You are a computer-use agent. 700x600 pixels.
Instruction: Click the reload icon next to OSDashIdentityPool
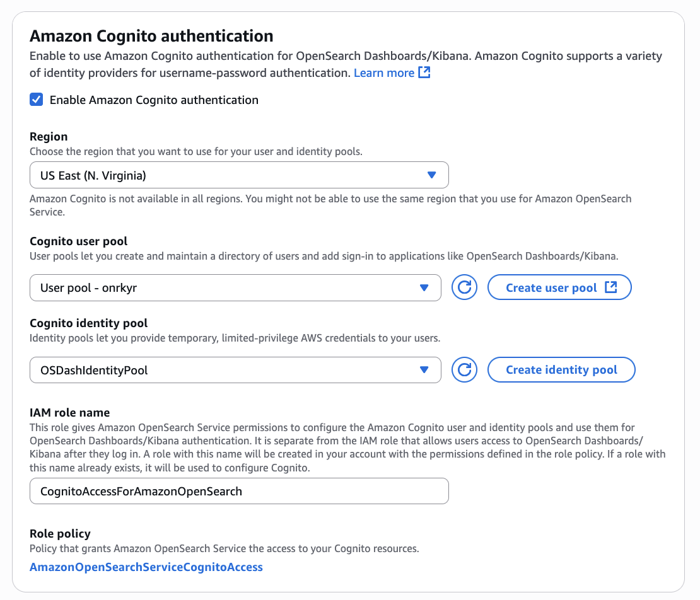(465, 370)
